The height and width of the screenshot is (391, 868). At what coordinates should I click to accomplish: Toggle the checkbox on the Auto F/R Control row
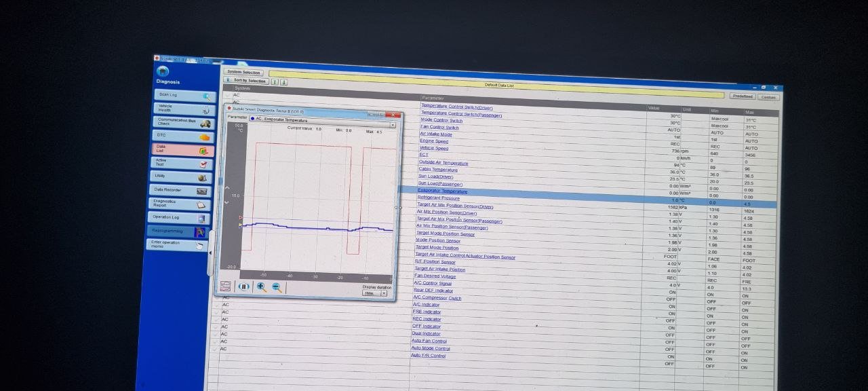pos(215,349)
